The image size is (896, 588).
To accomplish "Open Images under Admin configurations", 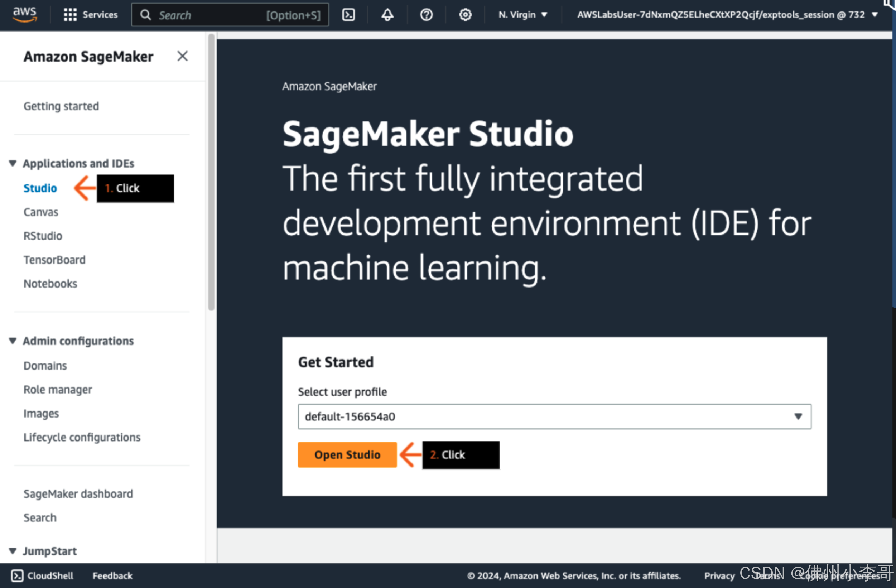I will 41,413.
